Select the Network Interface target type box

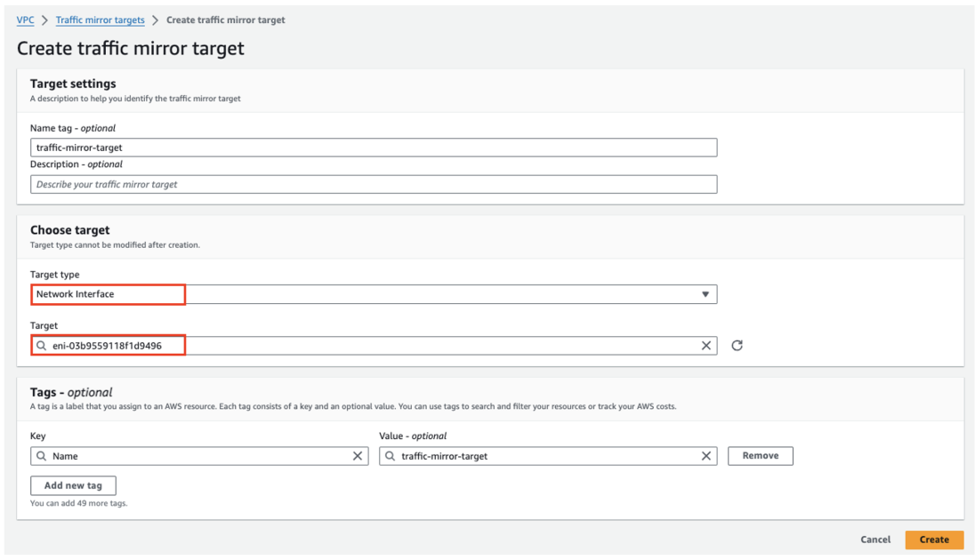(109, 294)
